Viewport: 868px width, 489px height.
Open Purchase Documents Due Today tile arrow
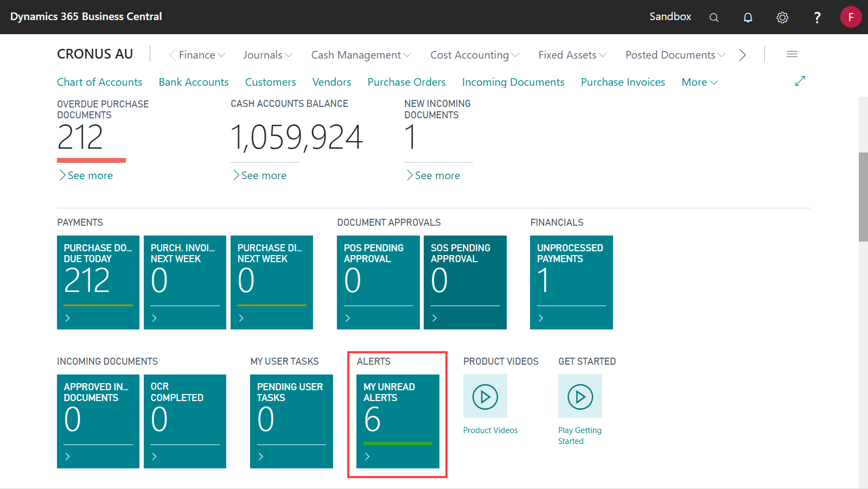[x=68, y=318]
